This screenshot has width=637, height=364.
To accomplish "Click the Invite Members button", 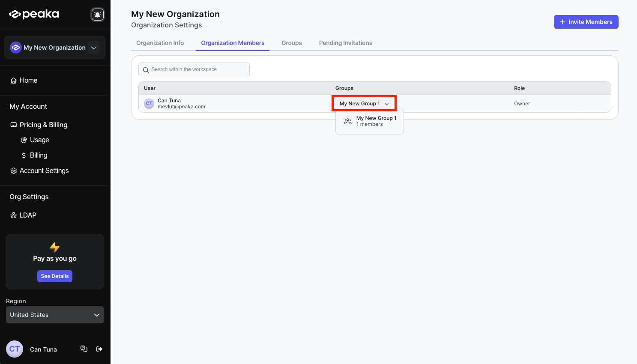I will [x=586, y=22].
